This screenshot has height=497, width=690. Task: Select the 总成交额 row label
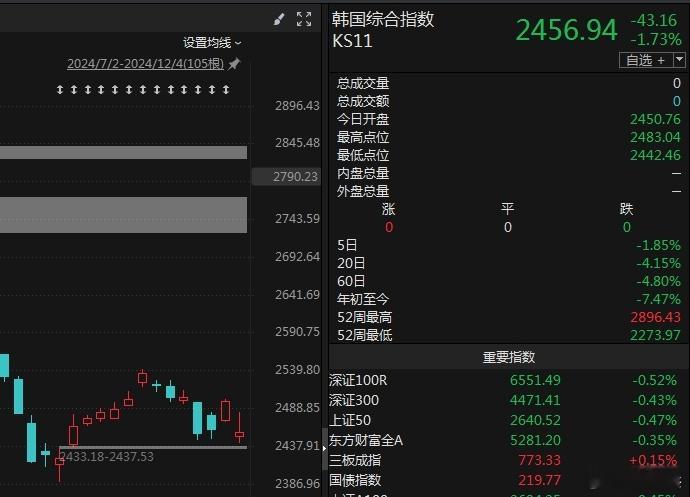363,101
